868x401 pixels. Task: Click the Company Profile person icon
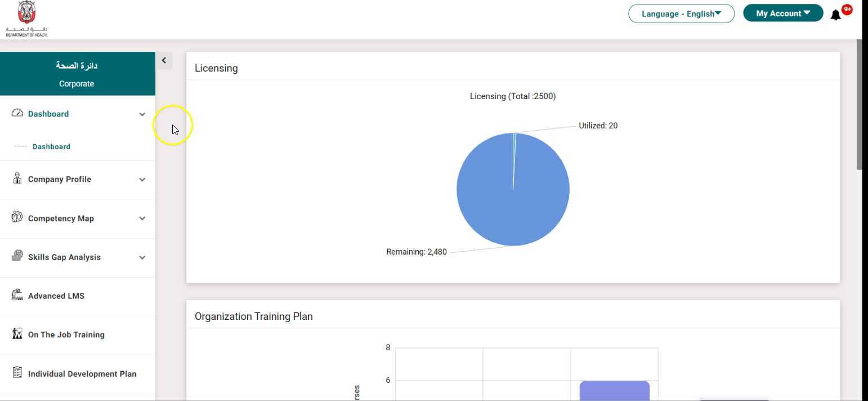[x=17, y=179]
